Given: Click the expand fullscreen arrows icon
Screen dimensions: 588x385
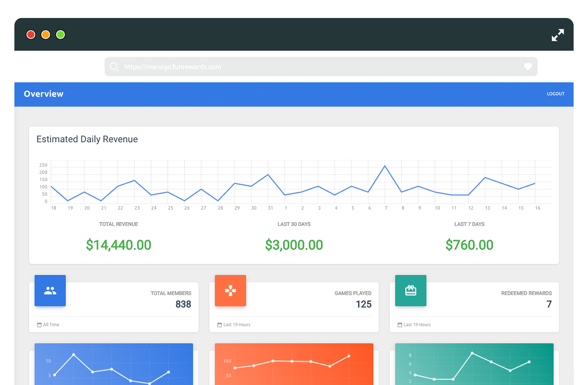Looking at the screenshot, I should 558,35.
